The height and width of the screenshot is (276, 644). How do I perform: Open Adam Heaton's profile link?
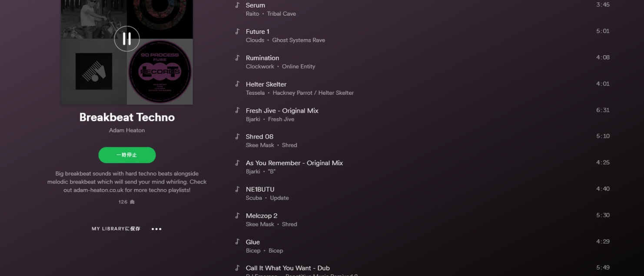(127, 130)
